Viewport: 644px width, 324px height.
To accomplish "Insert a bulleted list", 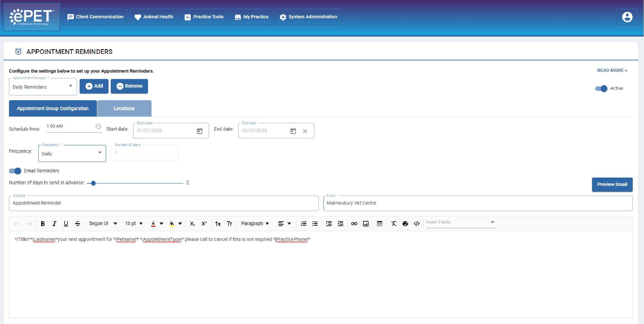I will tap(315, 224).
